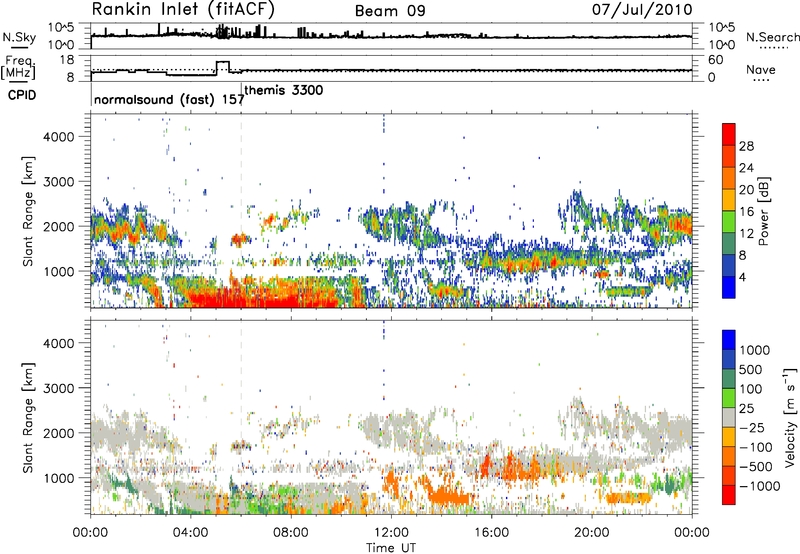
Task: Click the "24" tick on Power colorbar
Action: (746, 168)
